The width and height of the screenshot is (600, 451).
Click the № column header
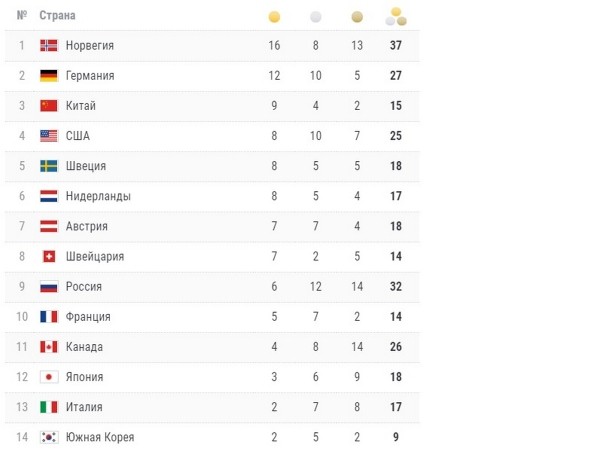pyautogui.click(x=22, y=17)
